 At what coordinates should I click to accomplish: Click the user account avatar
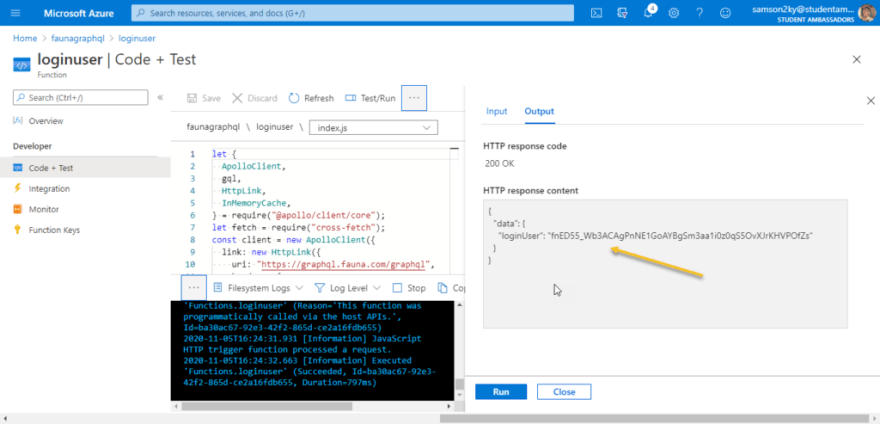tap(867, 13)
